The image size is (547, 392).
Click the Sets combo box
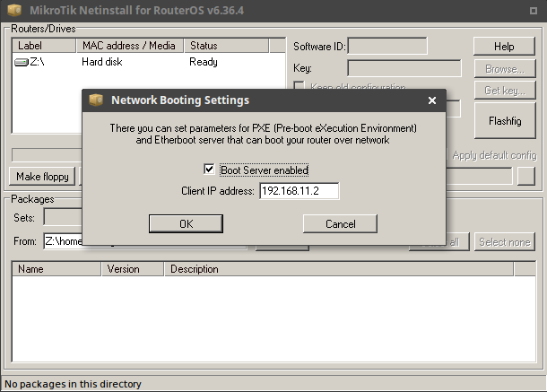pyautogui.click(x=63, y=217)
